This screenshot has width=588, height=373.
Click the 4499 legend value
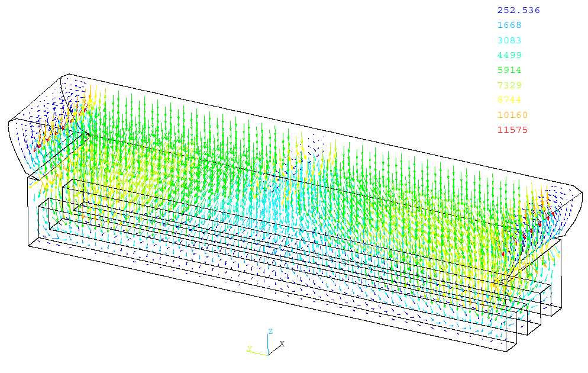click(509, 55)
